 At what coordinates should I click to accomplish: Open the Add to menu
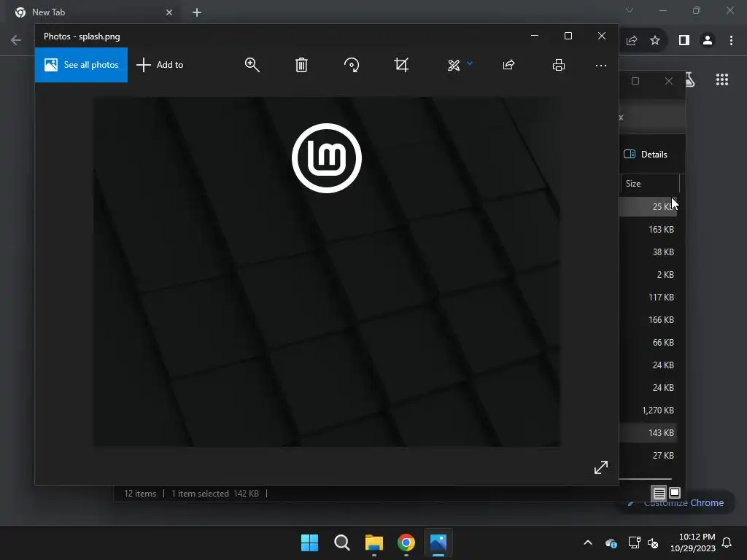click(160, 65)
